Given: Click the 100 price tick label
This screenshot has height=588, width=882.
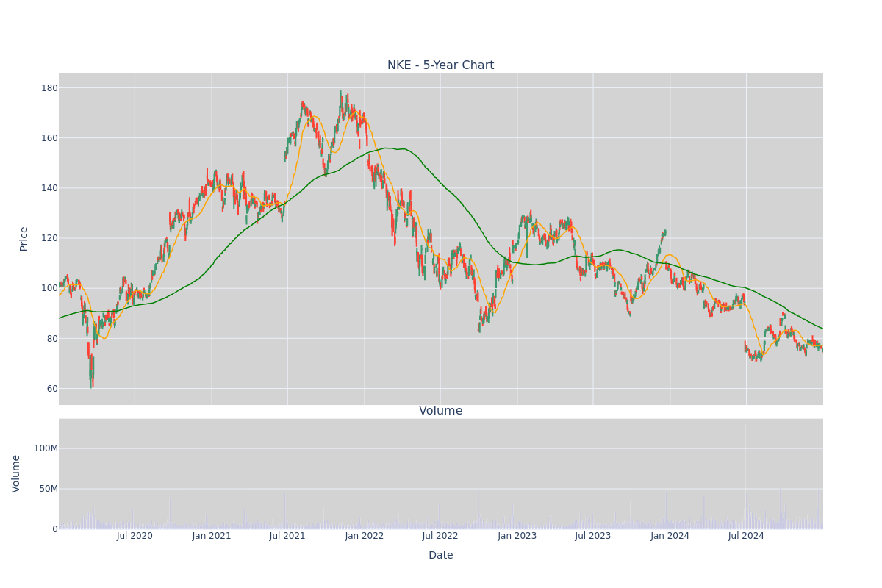Looking at the screenshot, I should pos(49,288).
